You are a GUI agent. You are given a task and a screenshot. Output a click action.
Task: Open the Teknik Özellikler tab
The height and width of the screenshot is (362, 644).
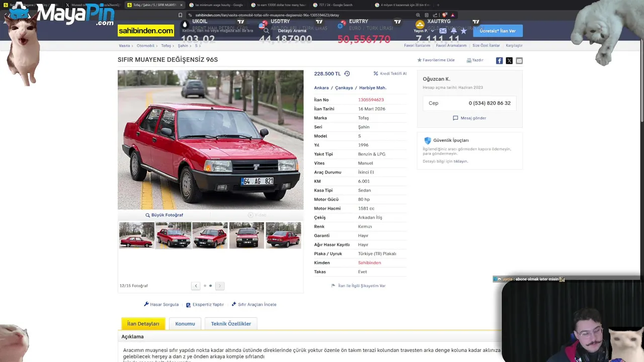click(x=231, y=324)
